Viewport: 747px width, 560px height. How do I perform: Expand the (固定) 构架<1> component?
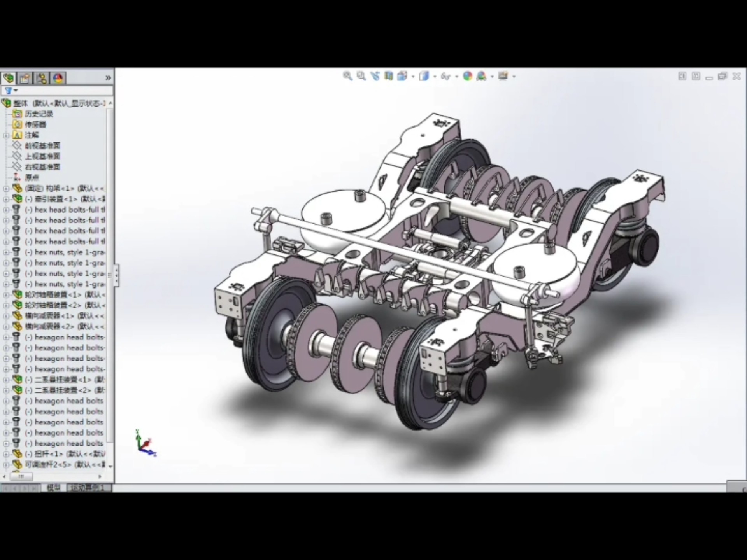(x=6, y=189)
